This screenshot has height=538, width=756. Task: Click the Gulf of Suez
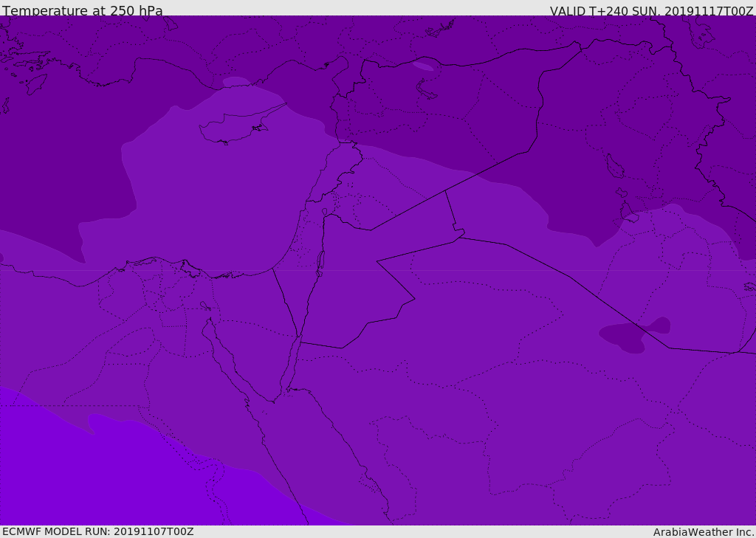click(221, 351)
